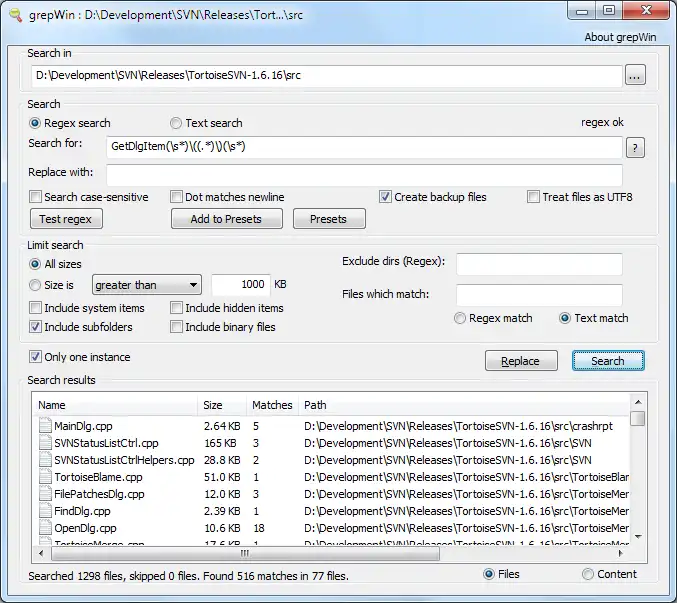Sort results by Size column header
Image resolution: width=677 pixels, height=603 pixels.
point(222,405)
